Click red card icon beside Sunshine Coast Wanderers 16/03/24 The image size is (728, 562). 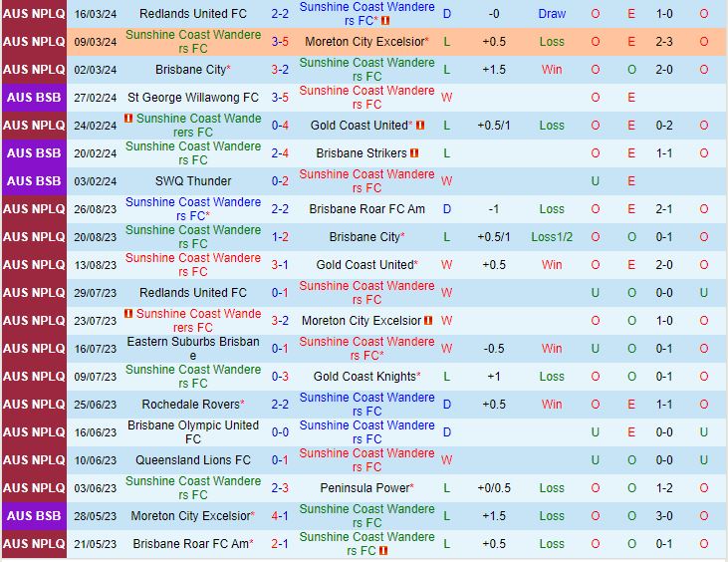click(384, 21)
